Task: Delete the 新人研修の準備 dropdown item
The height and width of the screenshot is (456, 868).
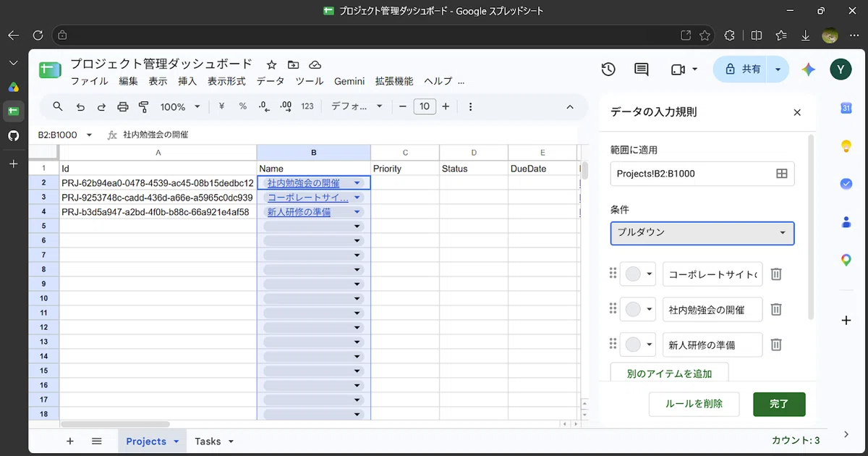Action: pyautogui.click(x=776, y=345)
